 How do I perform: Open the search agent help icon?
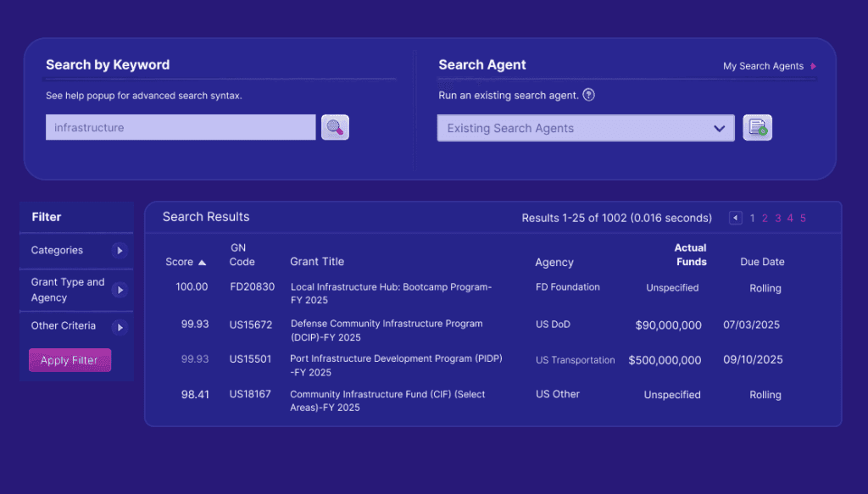pos(589,95)
